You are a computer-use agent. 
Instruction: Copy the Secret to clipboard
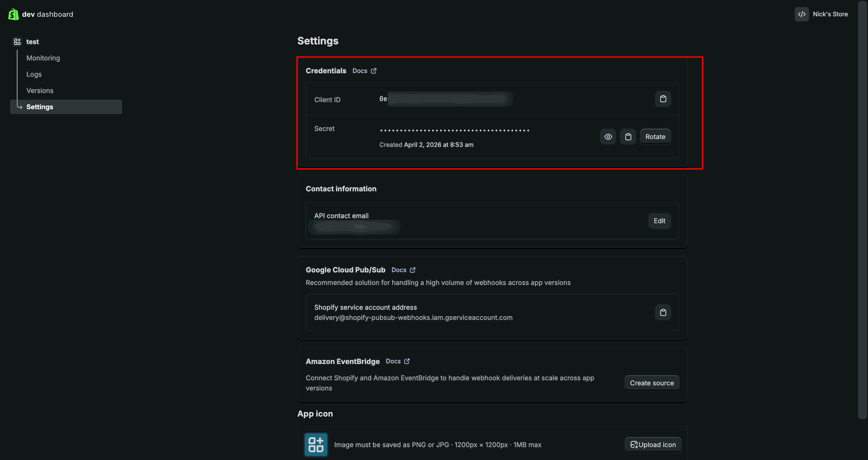coord(628,137)
